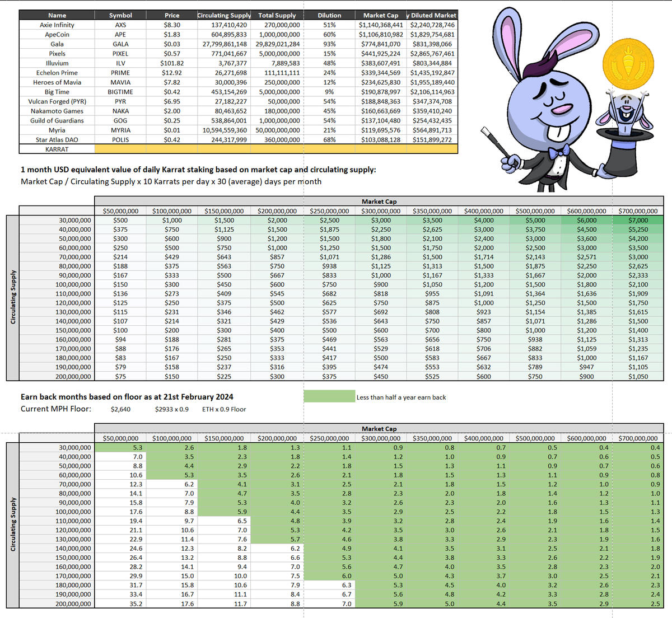Viewport: 672px width, 618px height.
Task: Select the $8.30 price cell
Action: [172, 25]
